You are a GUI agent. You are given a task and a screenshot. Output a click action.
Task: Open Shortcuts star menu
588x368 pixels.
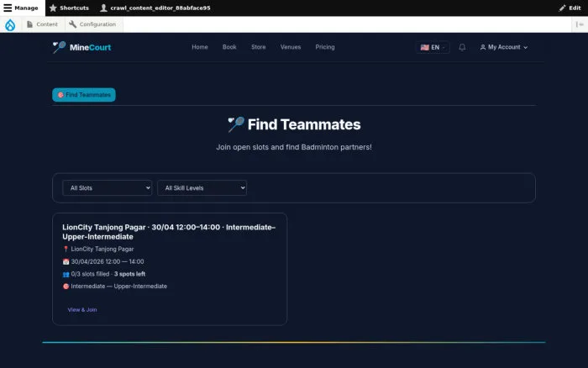69,8
